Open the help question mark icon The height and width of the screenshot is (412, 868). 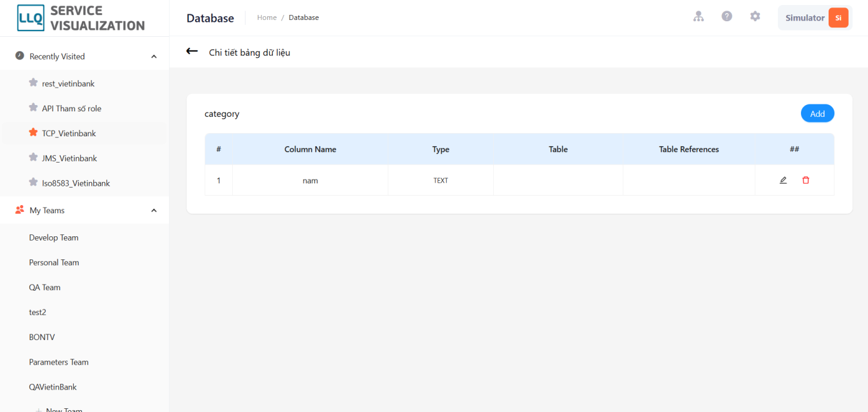727,17
